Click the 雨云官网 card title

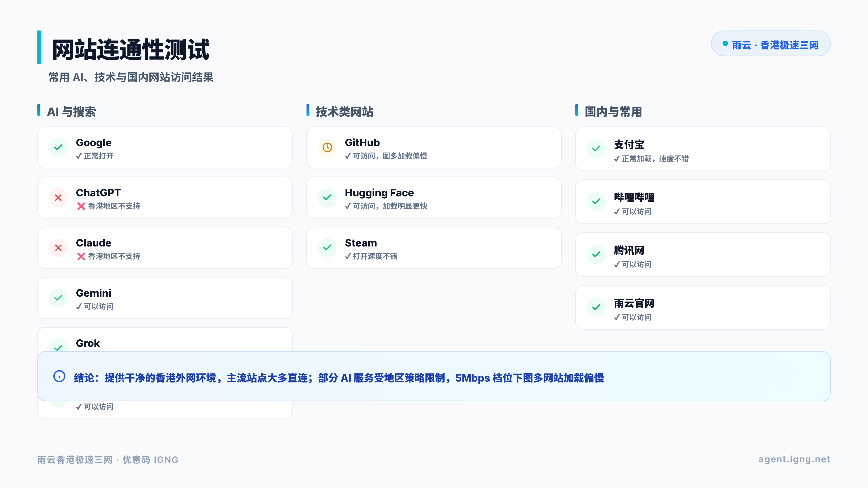tap(634, 303)
